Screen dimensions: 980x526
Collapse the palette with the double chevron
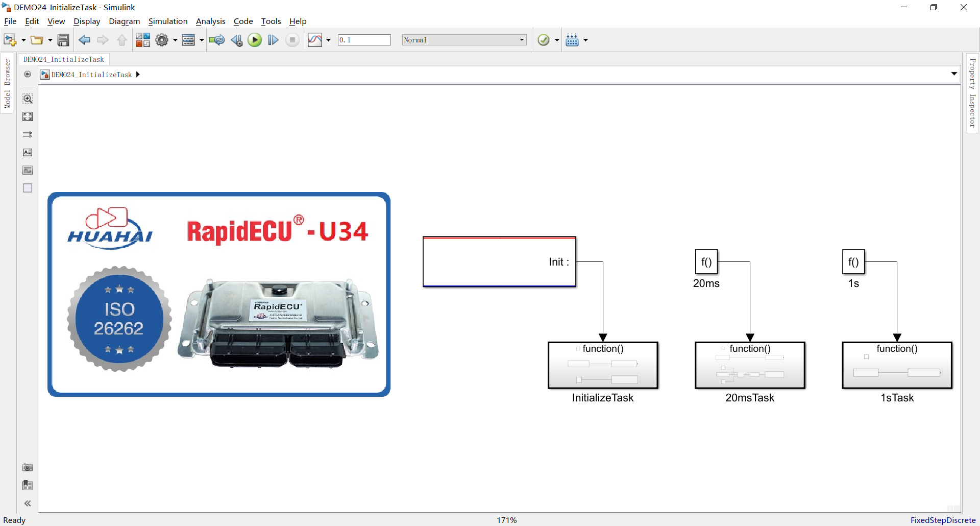click(x=28, y=504)
